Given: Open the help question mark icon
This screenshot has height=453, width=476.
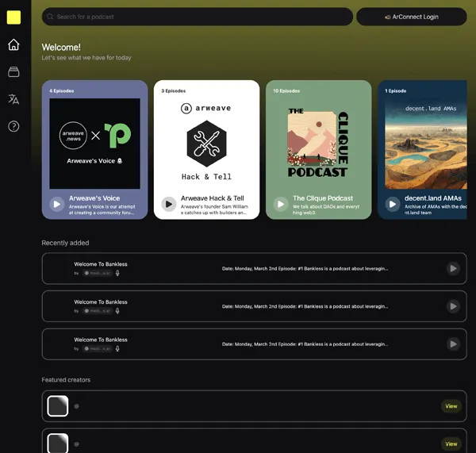Looking at the screenshot, I should [x=13, y=126].
